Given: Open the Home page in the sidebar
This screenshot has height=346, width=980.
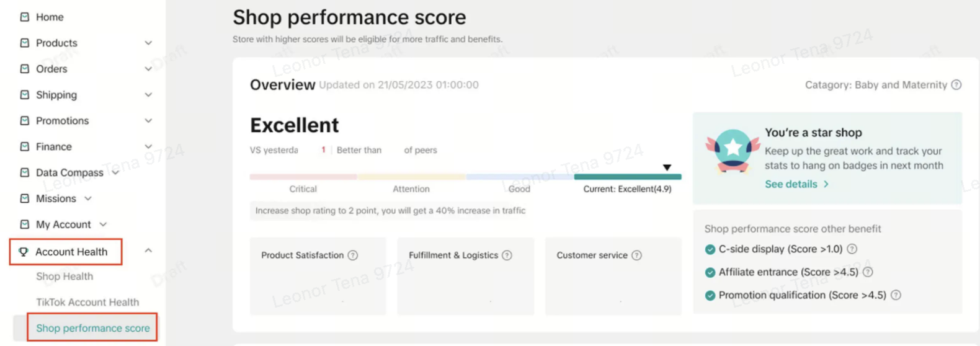Looking at the screenshot, I should [50, 17].
